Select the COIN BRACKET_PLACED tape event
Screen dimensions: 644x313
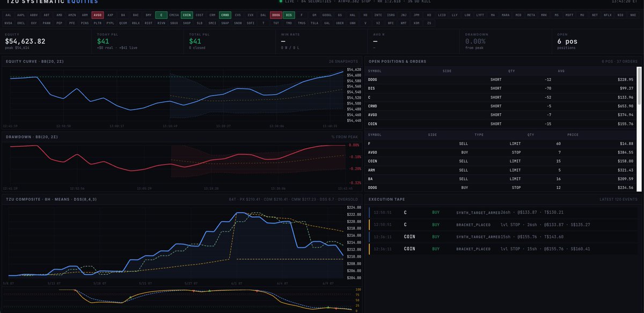pyautogui.click(x=503, y=249)
